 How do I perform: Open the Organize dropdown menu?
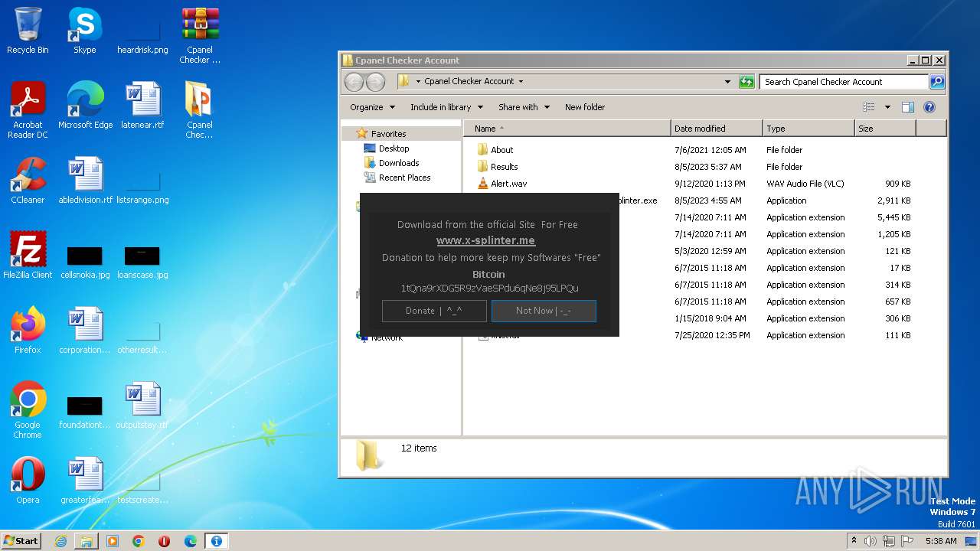pyautogui.click(x=372, y=107)
